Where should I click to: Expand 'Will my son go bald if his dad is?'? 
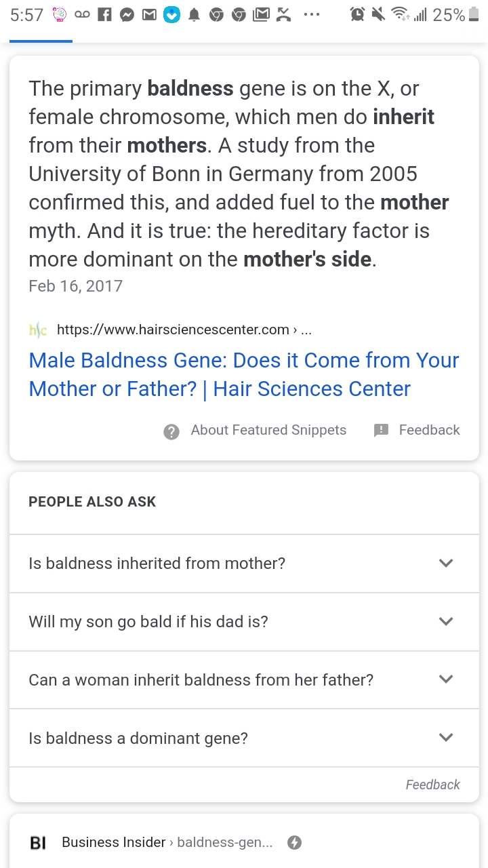[244, 622]
